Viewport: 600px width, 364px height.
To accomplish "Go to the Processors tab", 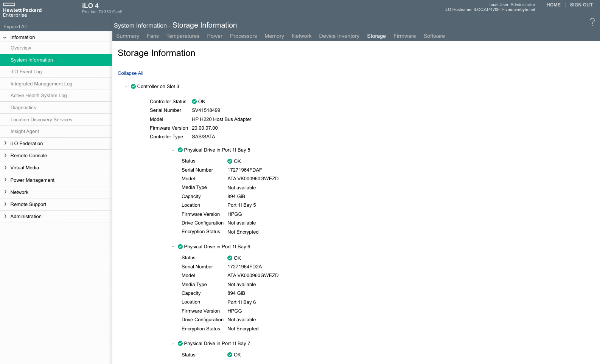I will pos(243,36).
